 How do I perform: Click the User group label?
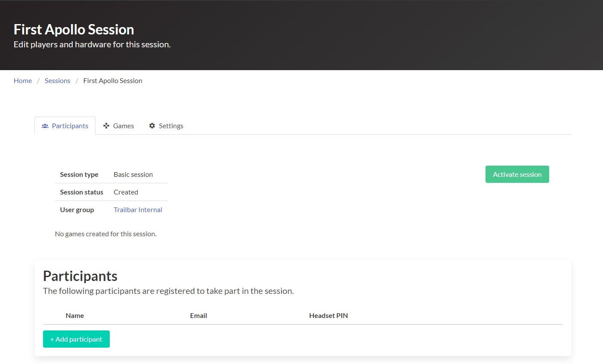click(x=77, y=210)
